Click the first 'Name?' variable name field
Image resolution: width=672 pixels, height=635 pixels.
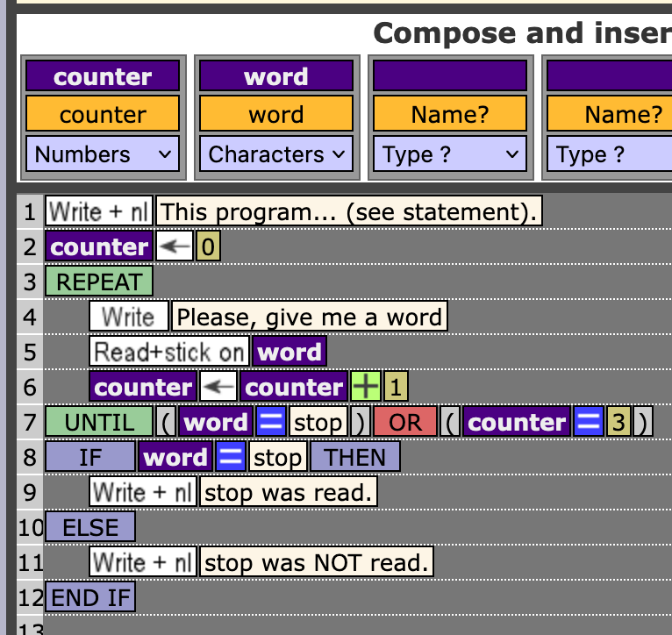[x=450, y=114]
